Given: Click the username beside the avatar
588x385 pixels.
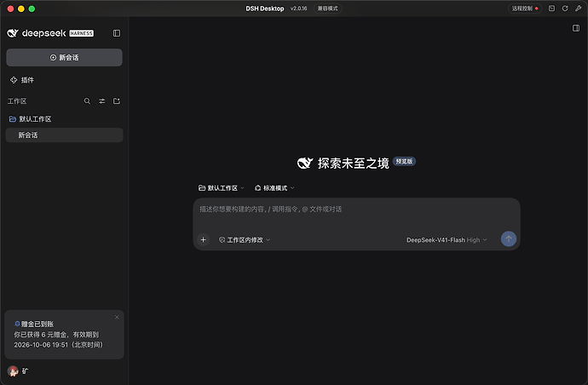Looking at the screenshot, I should click(25, 371).
